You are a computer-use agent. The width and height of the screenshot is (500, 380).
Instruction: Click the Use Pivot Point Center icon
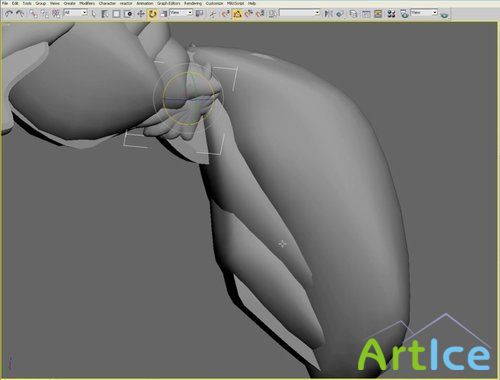click(x=199, y=14)
